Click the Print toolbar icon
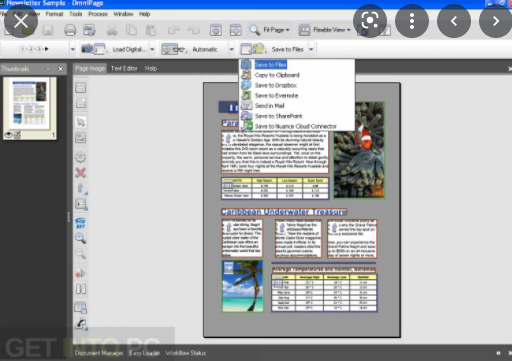Image resolution: width=512 pixels, height=361 pixels. coord(70,30)
